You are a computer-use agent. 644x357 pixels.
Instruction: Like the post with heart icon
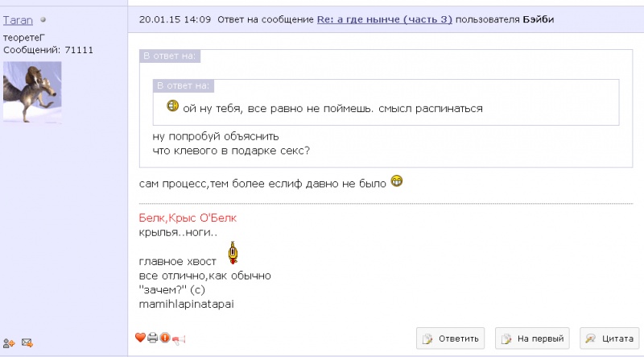(x=140, y=338)
